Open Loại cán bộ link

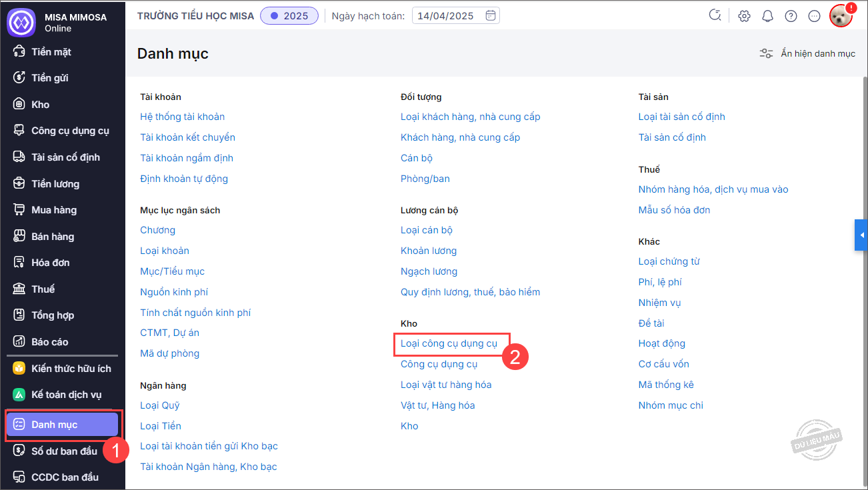427,230
